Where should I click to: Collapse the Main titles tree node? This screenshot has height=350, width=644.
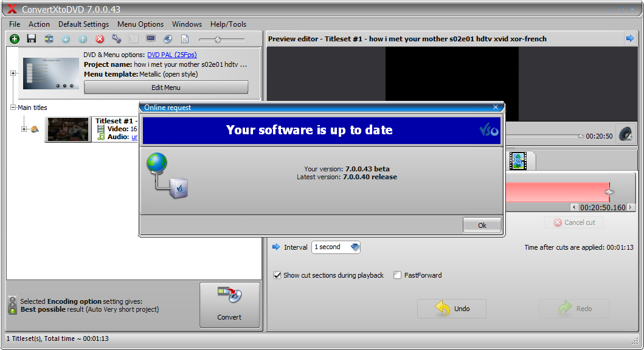pos(13,108)
